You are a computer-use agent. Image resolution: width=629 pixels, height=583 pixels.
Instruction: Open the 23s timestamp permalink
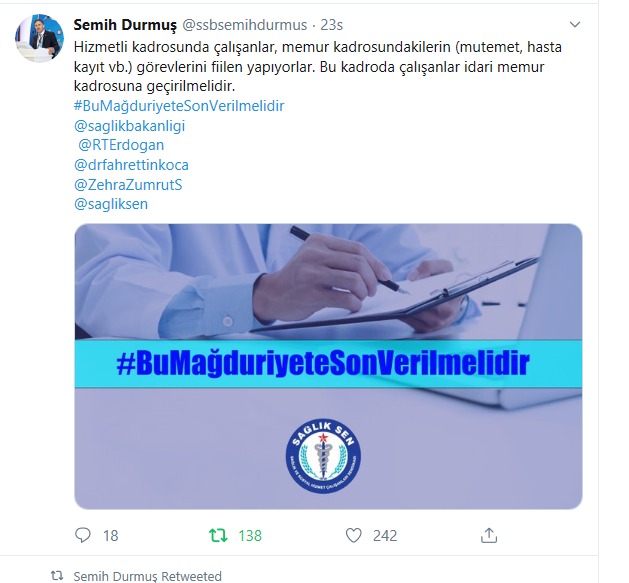(331, 25)
